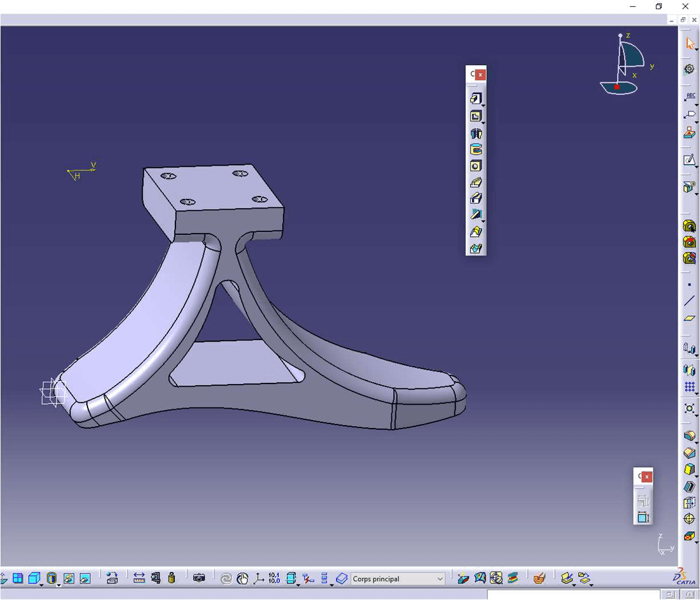Click the Axis System icon

coord(259,579)
